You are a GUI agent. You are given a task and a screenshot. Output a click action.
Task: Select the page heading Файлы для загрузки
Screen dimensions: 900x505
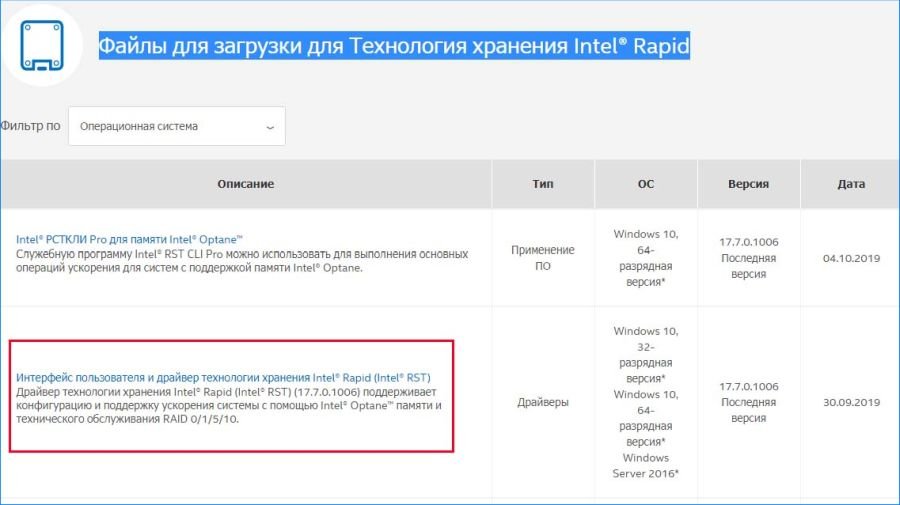pyautogui.click(x=394, y=45)
